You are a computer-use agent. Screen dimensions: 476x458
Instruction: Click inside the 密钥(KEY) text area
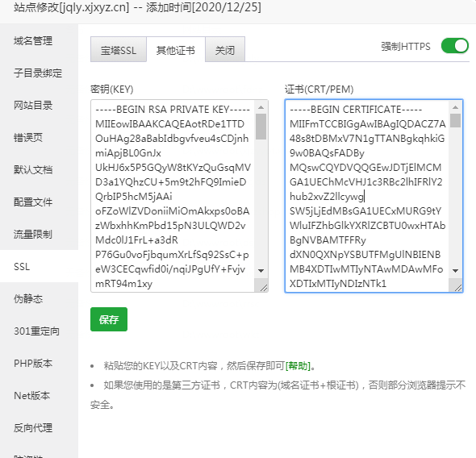[x=173, y=196]
